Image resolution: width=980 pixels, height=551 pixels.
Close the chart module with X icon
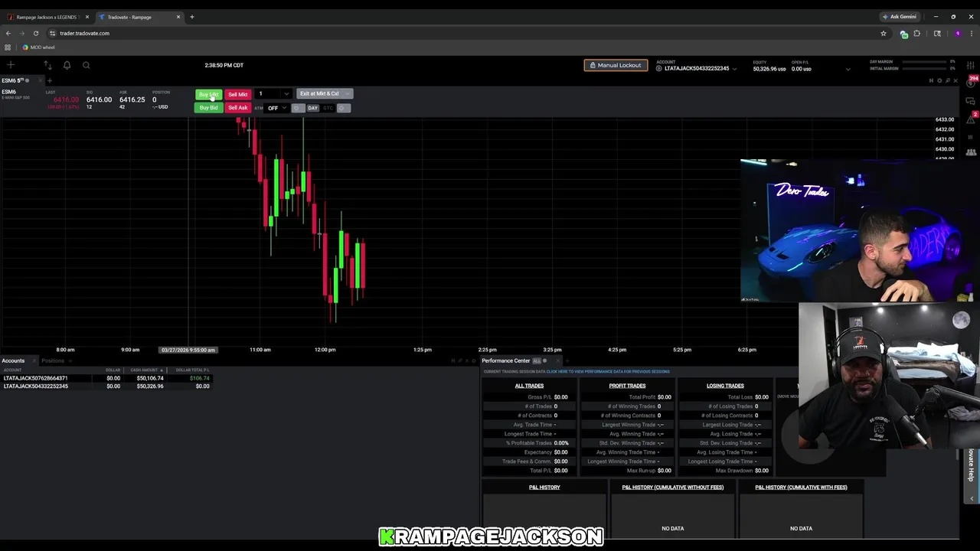[x=955, y=80]
